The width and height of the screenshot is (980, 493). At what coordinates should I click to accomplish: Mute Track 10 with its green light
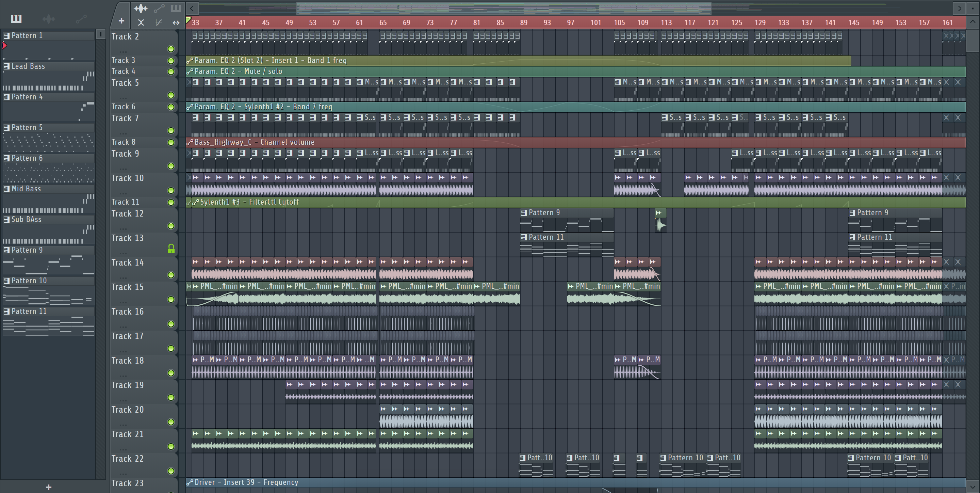tap(171, 190)
